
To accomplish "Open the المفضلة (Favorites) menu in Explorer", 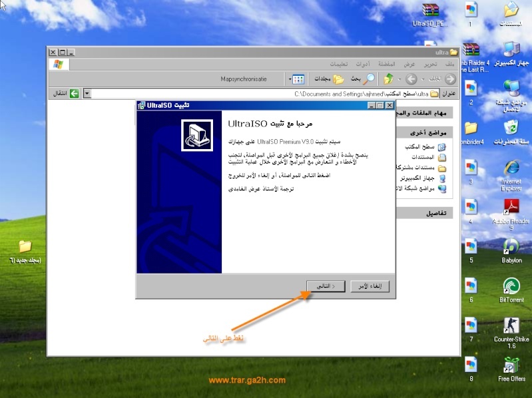I will [387, 64].
